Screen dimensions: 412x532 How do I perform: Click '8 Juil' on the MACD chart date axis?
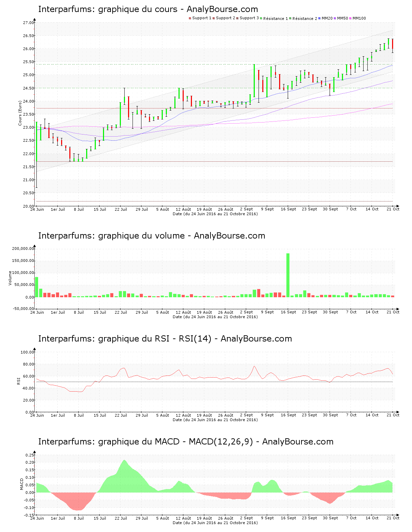(x=79, y=518)
